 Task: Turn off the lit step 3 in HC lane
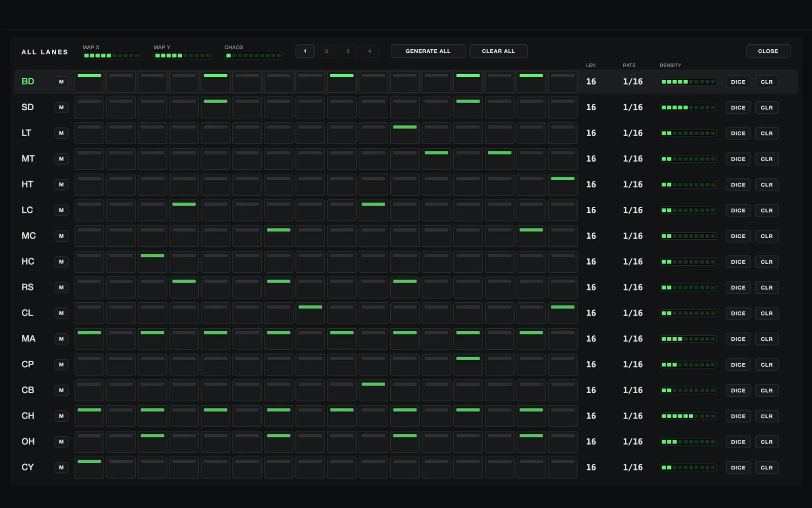[x=152, y=262]
